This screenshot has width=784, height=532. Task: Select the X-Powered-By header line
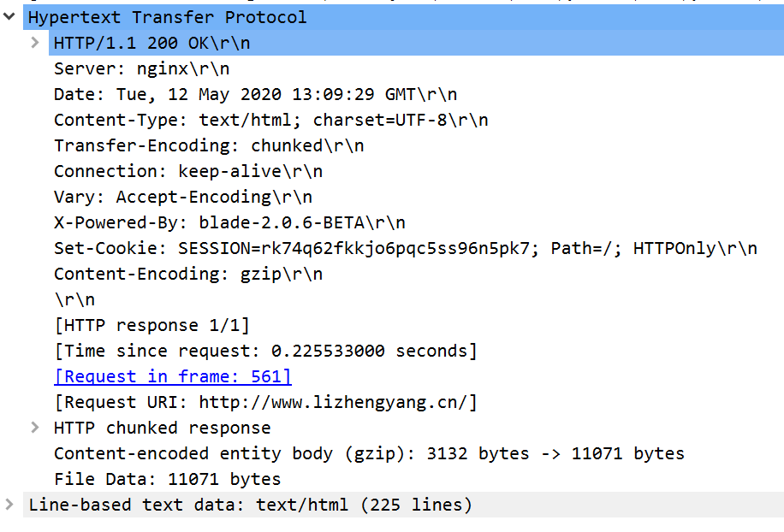(x=214, y=222)
